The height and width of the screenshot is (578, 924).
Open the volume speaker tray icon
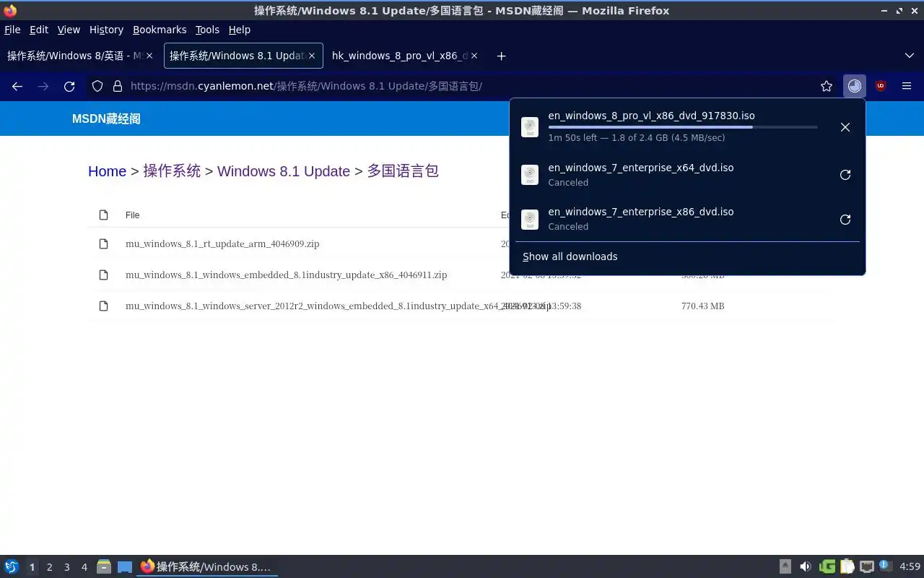[806, 567]
